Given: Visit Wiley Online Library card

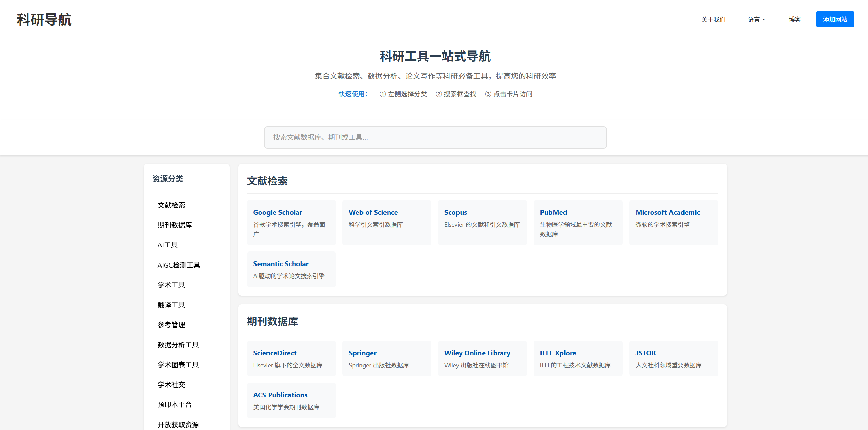Looking at the screenshot, I should pyautogui.click(x=482, y=358).
